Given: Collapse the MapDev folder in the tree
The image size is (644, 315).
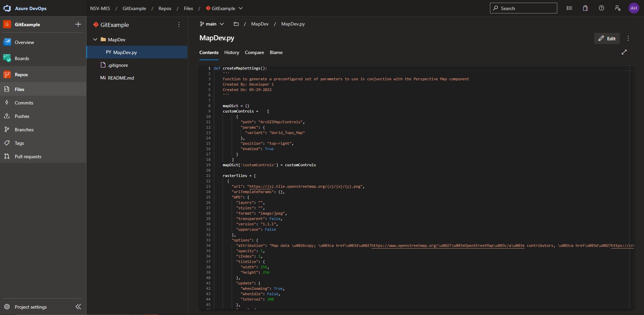Looking at the screenshot, I should click(96, 39).
